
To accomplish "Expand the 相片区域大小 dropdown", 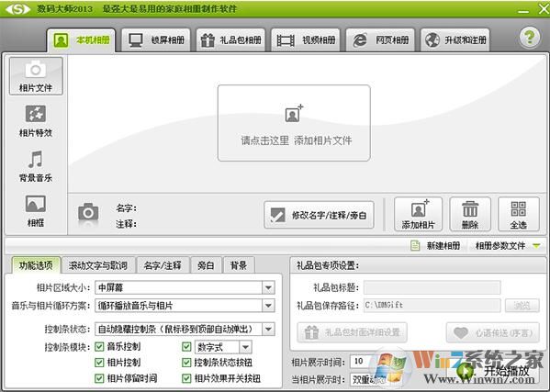I will point(268,288).
